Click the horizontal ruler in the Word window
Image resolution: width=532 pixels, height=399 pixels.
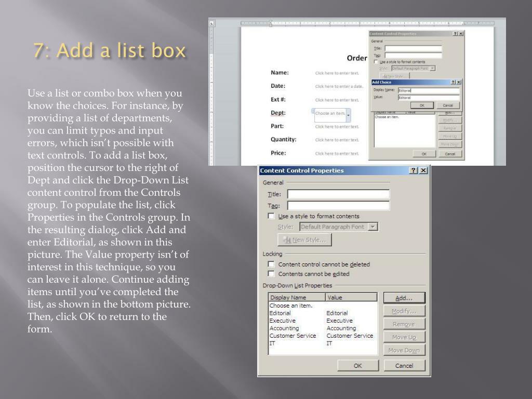367,23
